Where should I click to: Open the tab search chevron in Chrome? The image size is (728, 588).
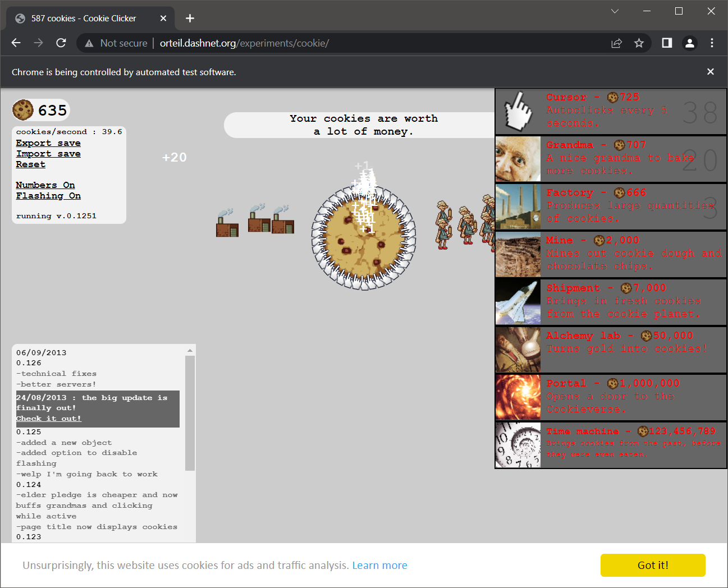(x=615, y=11)
